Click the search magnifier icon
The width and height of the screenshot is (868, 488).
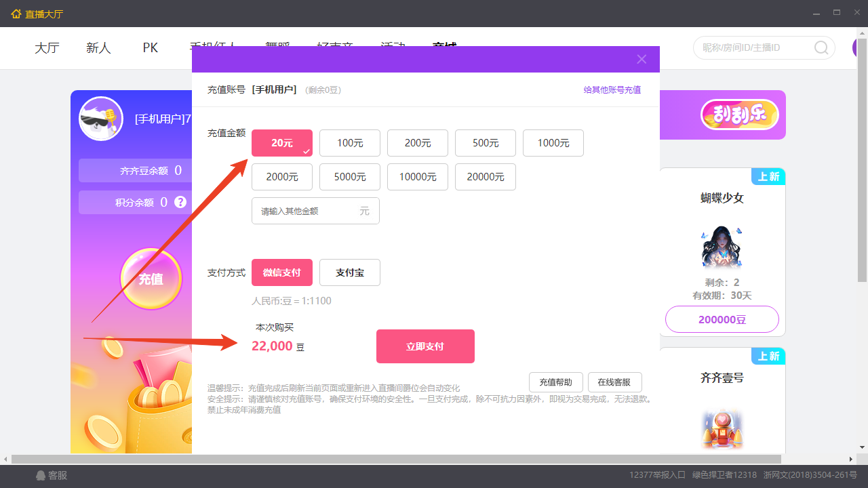[821, 48]
